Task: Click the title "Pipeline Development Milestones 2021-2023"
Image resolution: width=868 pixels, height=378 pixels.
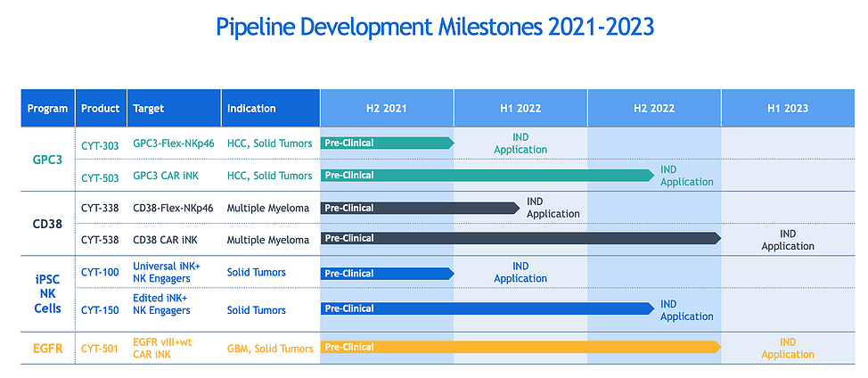Action: coord(435,27)
